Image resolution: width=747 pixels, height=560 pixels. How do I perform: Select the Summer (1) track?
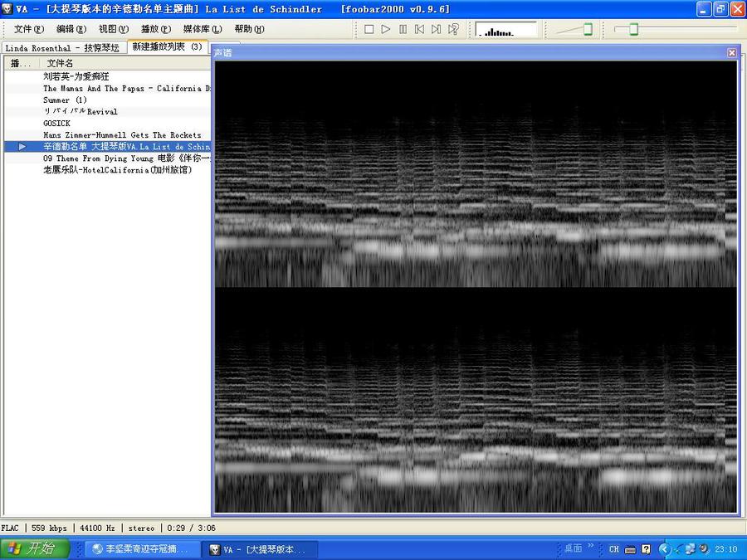tap(108, 100)
